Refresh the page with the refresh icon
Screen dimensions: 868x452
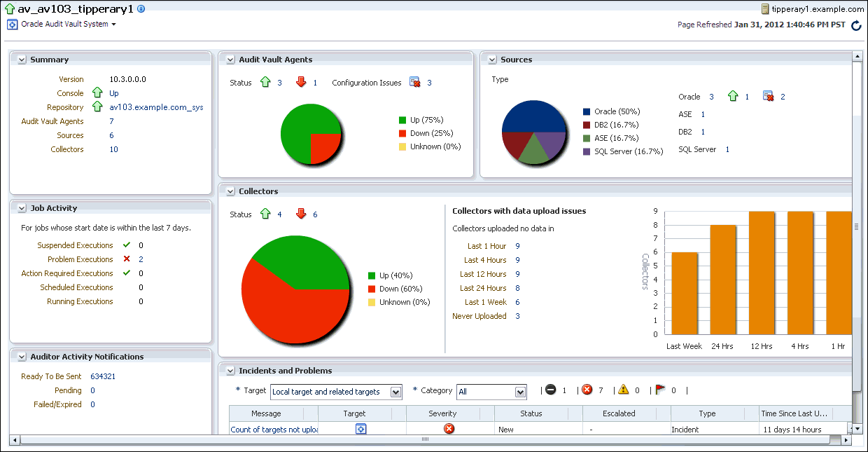click(x=856, y=25)
